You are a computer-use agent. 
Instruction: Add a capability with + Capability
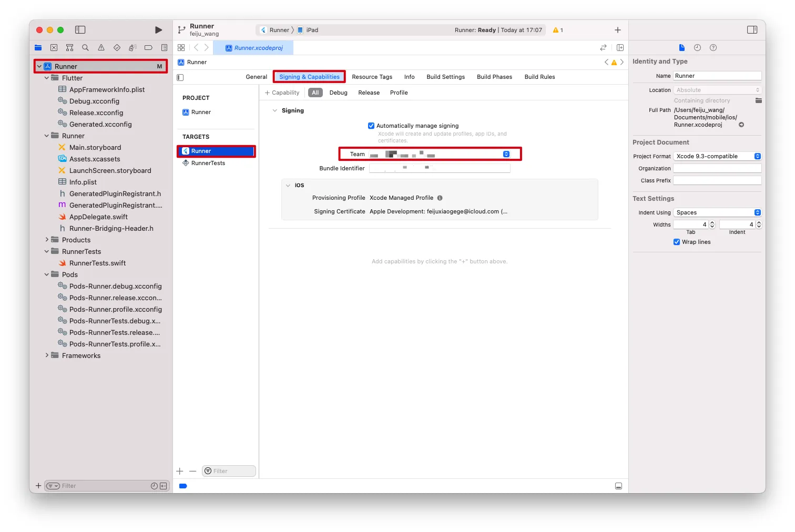tap(282, 93)
